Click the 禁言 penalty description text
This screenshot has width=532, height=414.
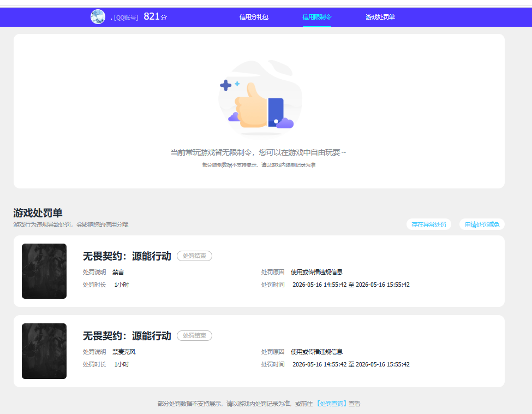coord(118,272)
